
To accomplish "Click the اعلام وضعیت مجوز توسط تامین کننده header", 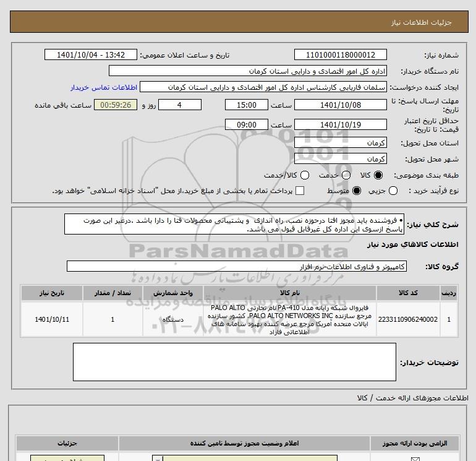I will [x=244, y=444].
